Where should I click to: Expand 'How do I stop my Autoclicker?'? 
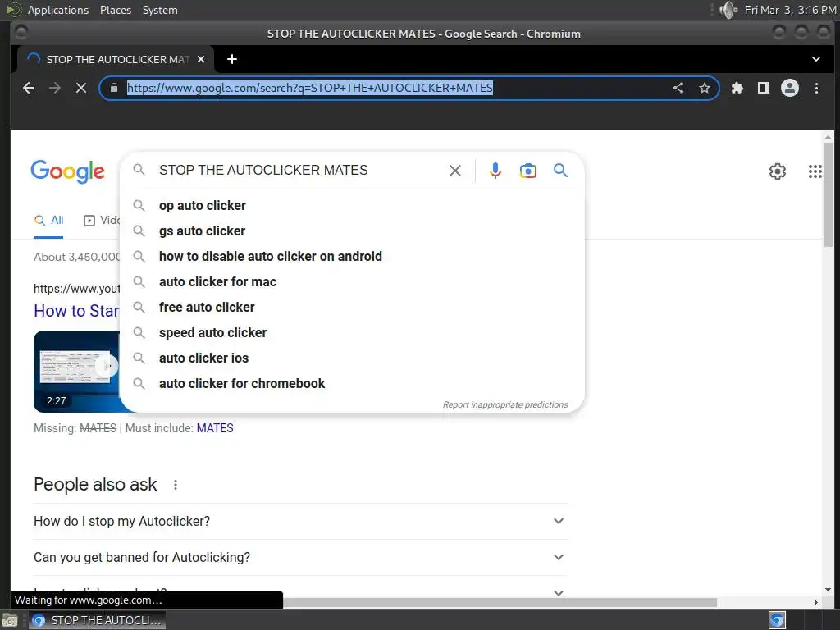tap(300, 521)
